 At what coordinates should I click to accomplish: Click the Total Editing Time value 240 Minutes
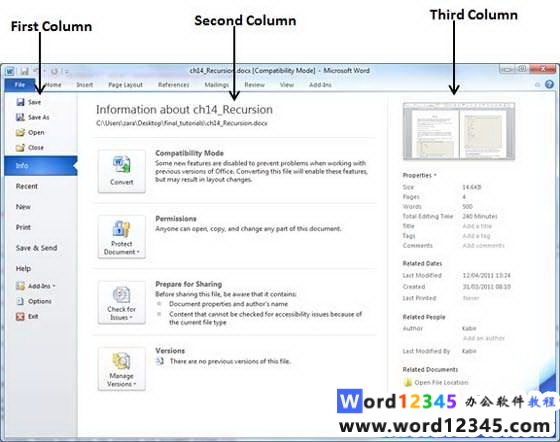[x=480, y=216]
